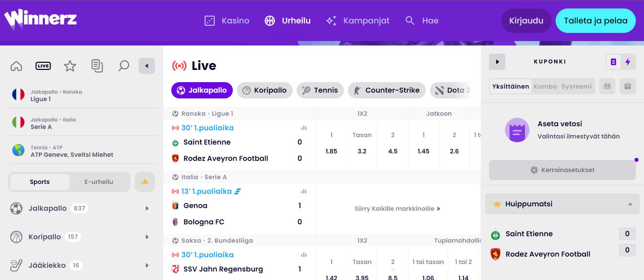Open the bonus gift icon
Image resolution: width=644 pixels, height=280 pixels.
pyautogui.click(x=628, y=86)
